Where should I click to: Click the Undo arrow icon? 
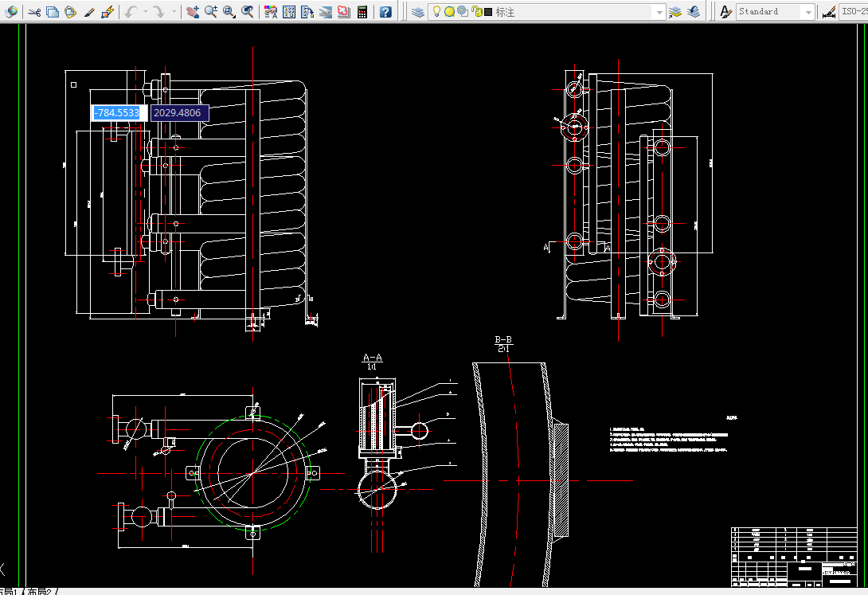[x=131, y=12]
